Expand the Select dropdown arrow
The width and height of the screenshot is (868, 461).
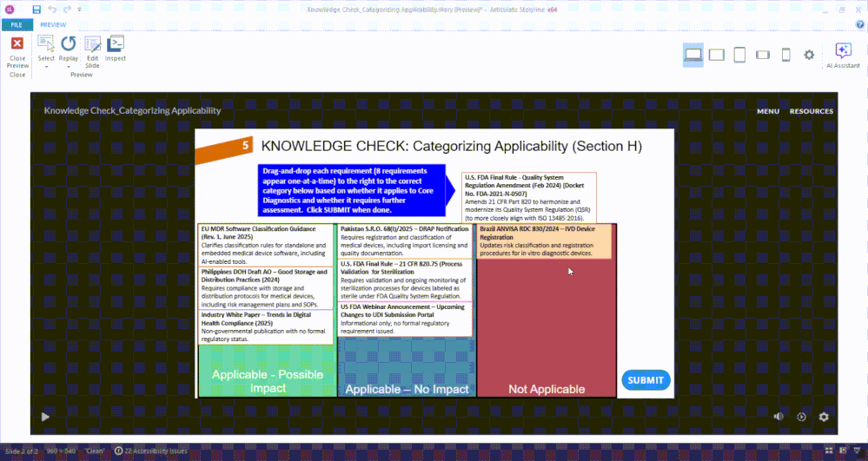click(x=46, y=67)
